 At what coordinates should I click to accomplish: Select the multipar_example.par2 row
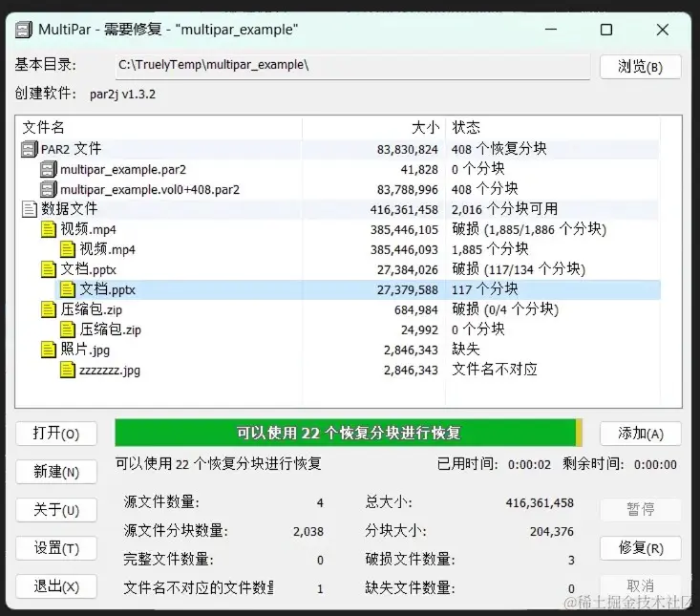340,170
